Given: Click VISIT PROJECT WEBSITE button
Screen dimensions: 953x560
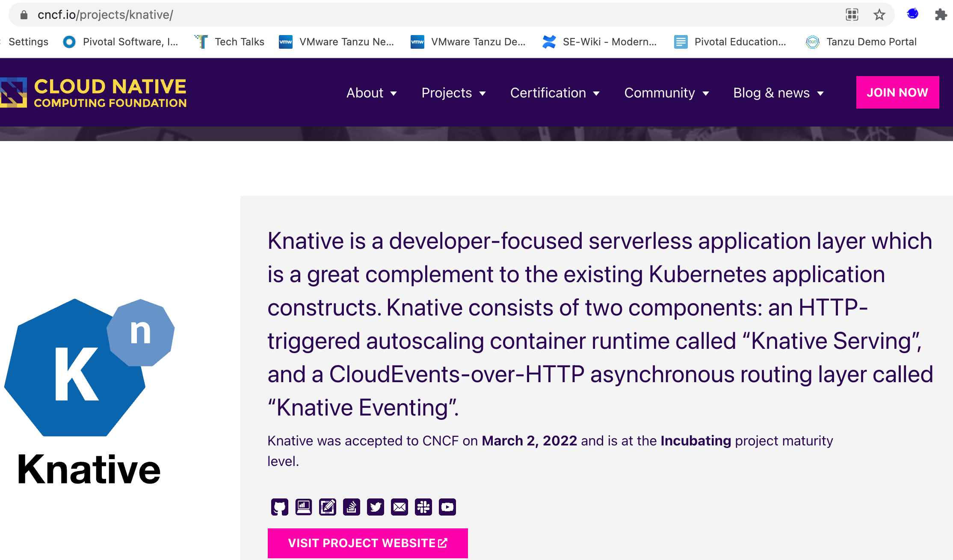Looking at the screenshot, I should coord(367,543).
